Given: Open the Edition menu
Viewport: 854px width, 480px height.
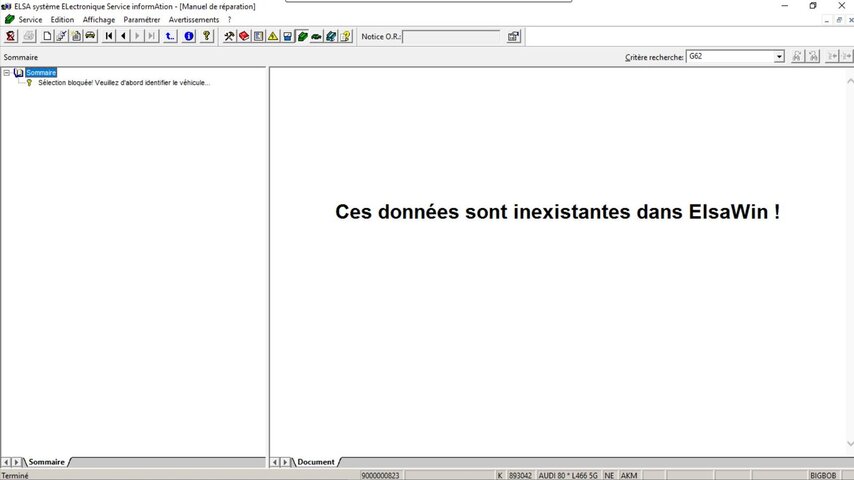Looking at the screenshot, I should (62, 20).
